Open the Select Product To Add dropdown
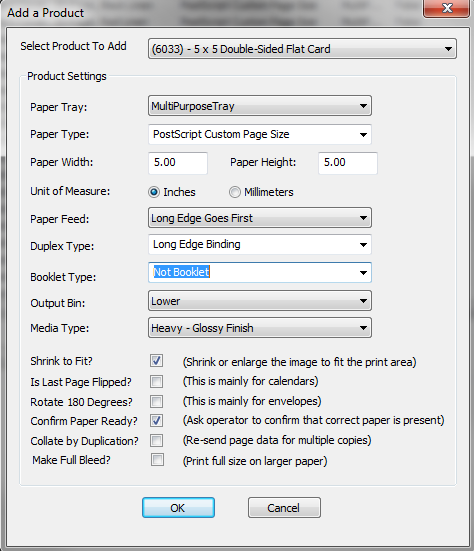Screen dimensions: 474x551 pos(302,48)
